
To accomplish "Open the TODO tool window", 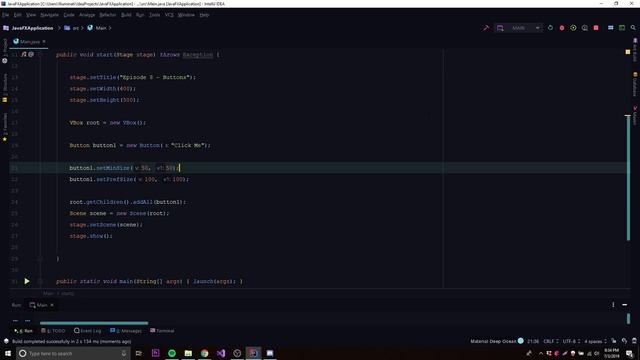I will (53, 331).
